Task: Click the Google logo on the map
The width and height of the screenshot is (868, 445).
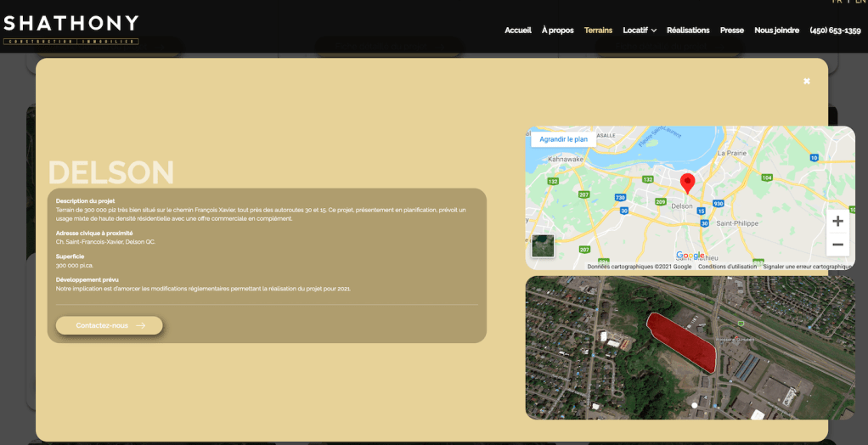Action: [690, 256]
